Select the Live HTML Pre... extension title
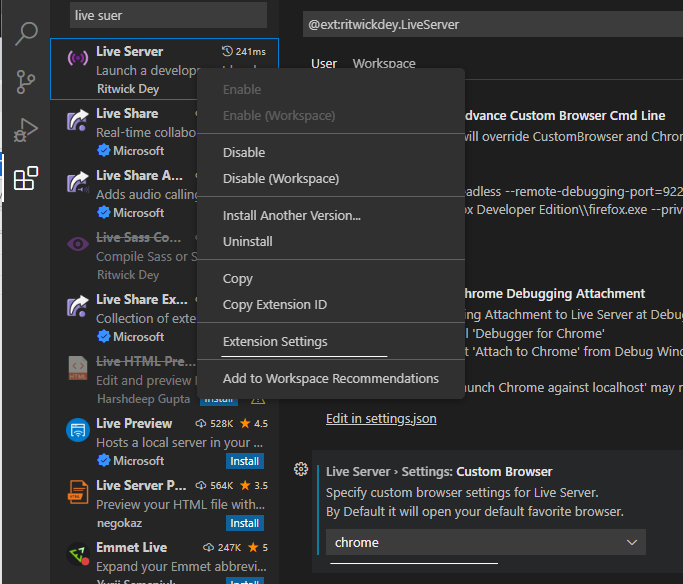This screenshot has width=683, height=584. tap(146, 361)
